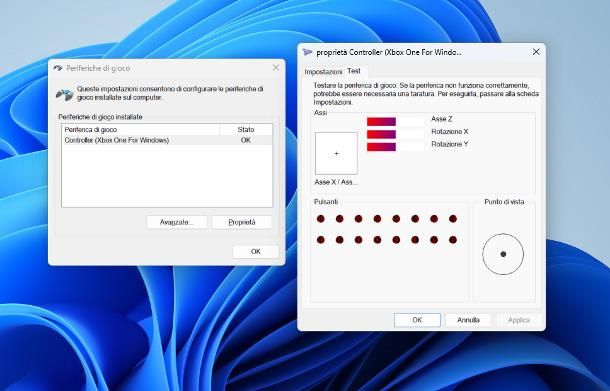Click the first button indicator in the top Pulsanti row
The width and height of the screenshot is (610, 391).
321,219
